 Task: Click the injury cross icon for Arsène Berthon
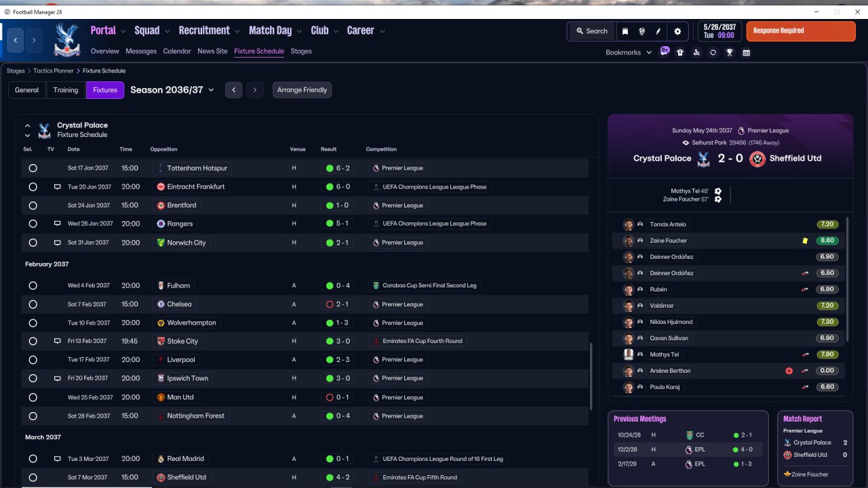coord(789,371)
